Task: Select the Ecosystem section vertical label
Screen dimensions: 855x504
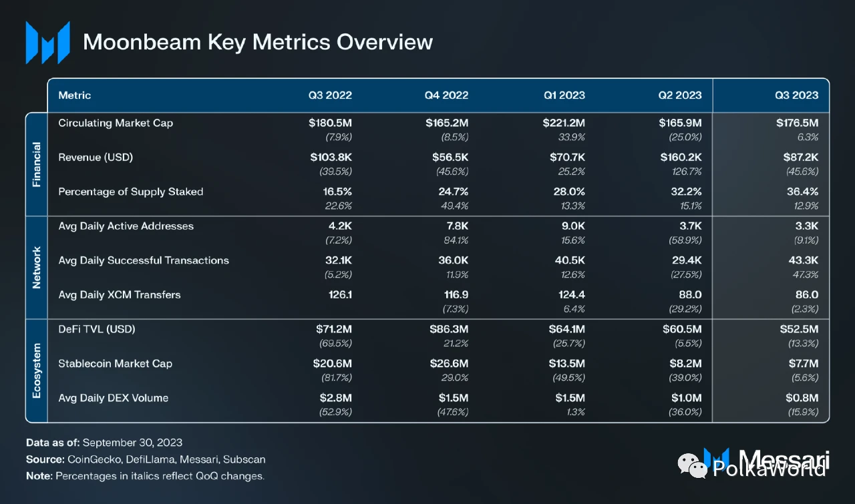Action: [37, 370]
